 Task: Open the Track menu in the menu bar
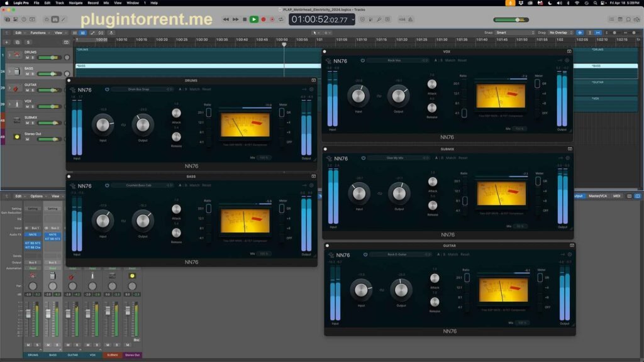click(x=60, y=3)
